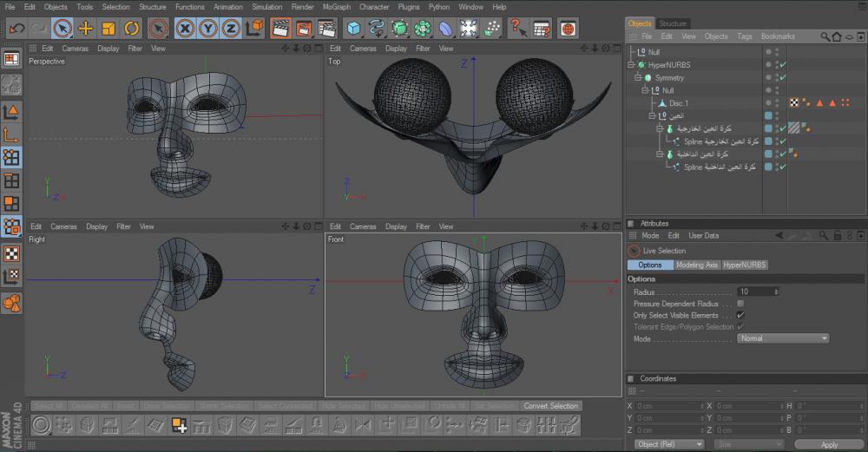This screenshot has height=452, width=868.
Task: Add a Cube primitive object
Action: point(354,29)
